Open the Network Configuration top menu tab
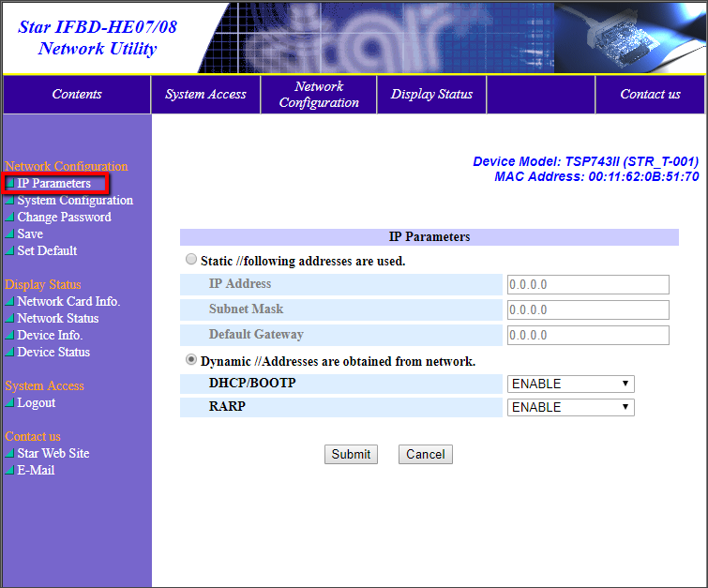This screenshot has width=708, height=588. click(319, 95)
